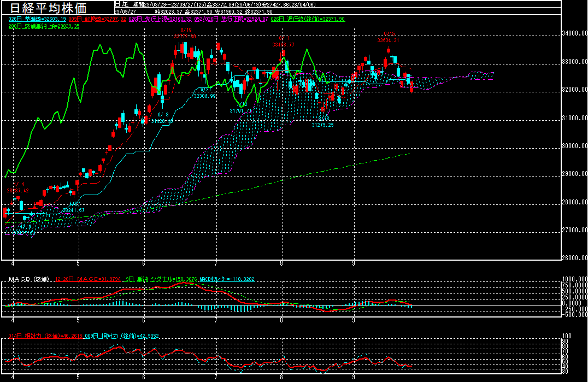
Task: Click the MACDオシレーター value label
Action: tap(227, 279)
